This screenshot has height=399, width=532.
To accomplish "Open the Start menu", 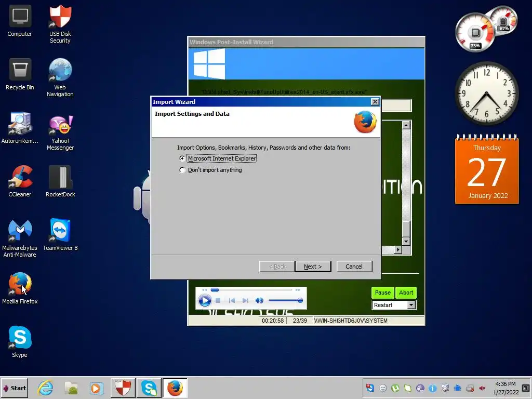I will point(14,388).
